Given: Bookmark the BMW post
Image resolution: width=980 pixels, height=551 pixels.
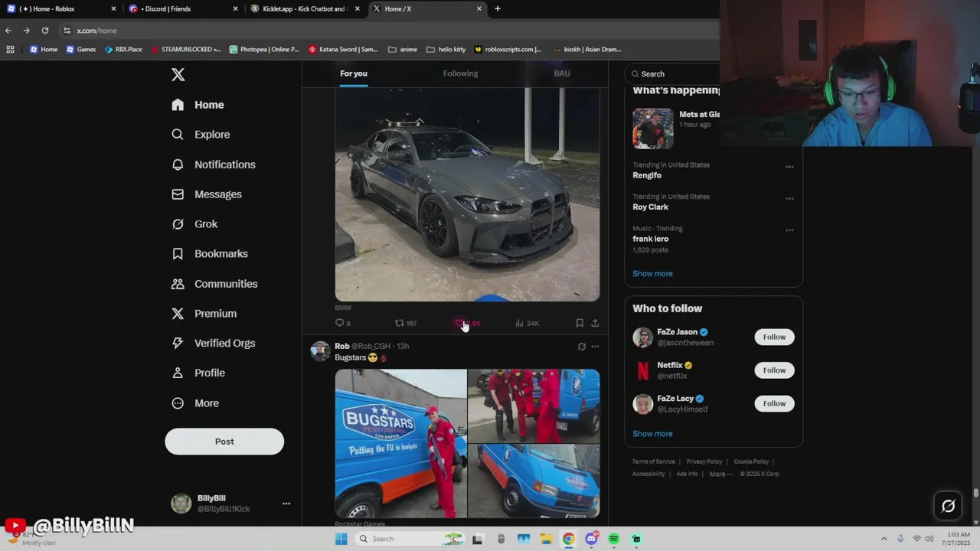Looking at the screenshot, I should (580, 323).
